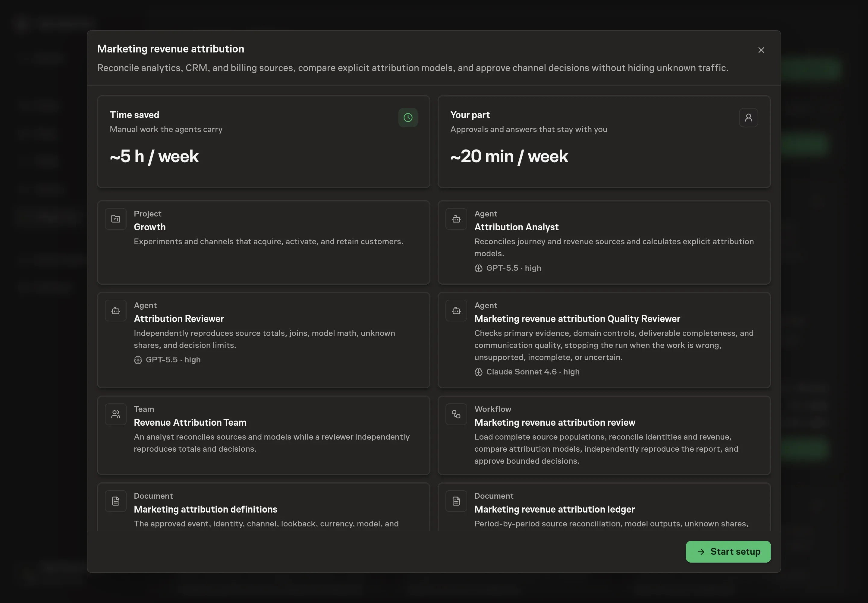This screenshot has width=868, height=603.
Task: Click the robot icon beside Attribution Reviewer
Action: click(x=115, y=311)
